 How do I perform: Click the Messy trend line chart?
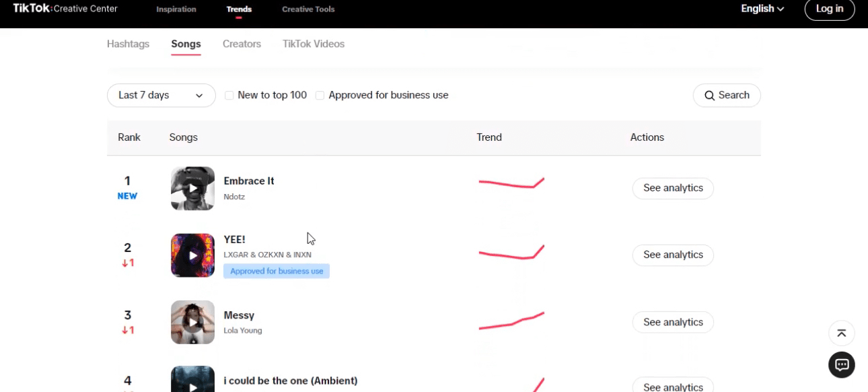511,321
